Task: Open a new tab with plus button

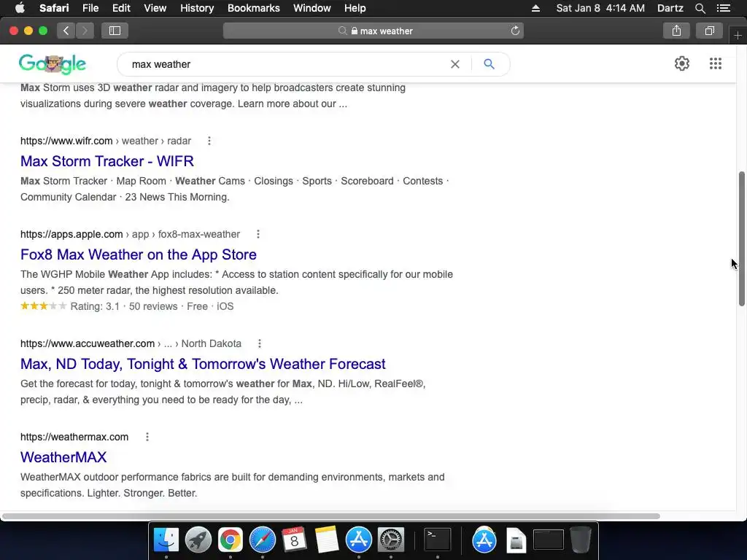Action: click(x=738, y=35)
